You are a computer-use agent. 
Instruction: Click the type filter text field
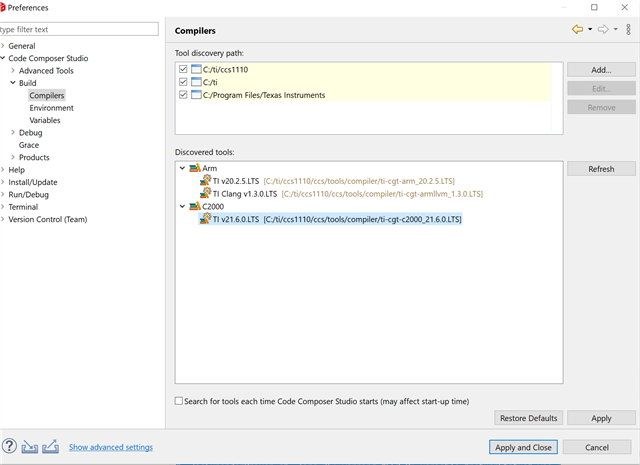[x=79, y=29]
